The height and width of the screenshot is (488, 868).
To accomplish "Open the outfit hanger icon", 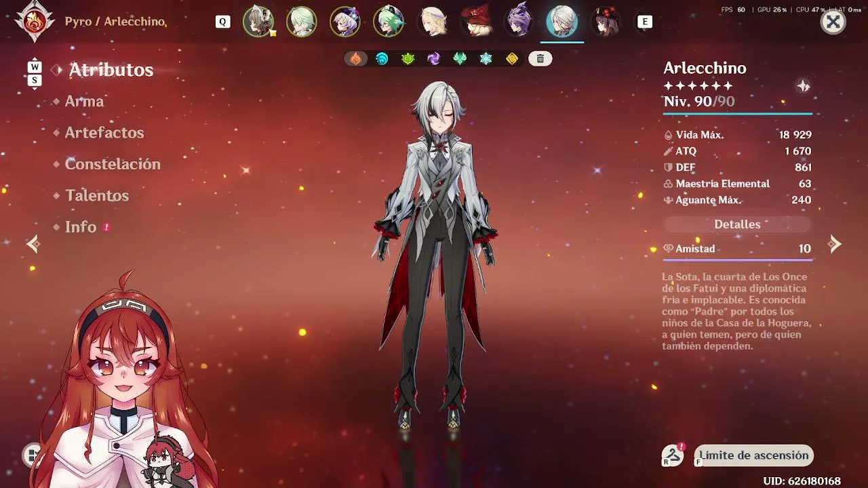I will [x=673, y=455].
